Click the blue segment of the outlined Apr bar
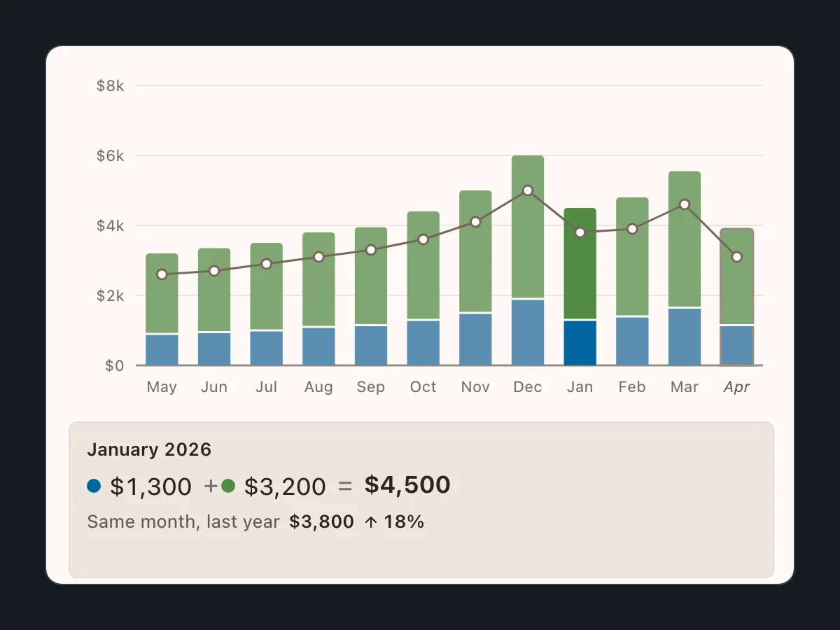840x630 pixels. pos(737,346)
